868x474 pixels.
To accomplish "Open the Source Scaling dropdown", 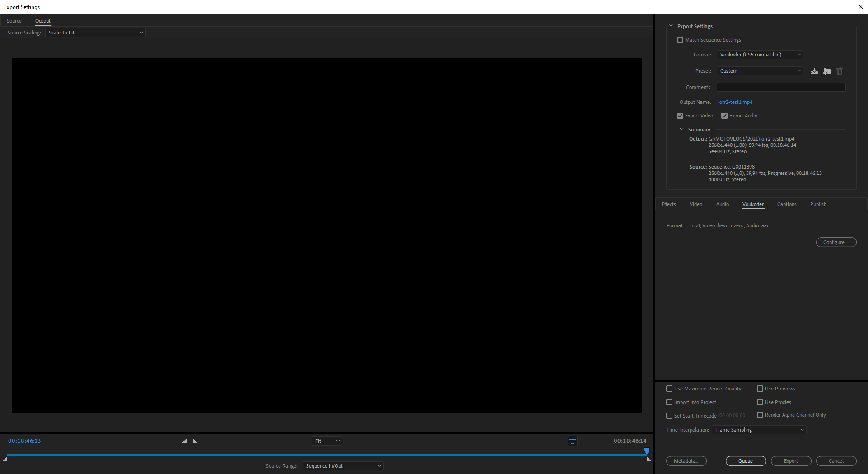I will click(95, 33).
